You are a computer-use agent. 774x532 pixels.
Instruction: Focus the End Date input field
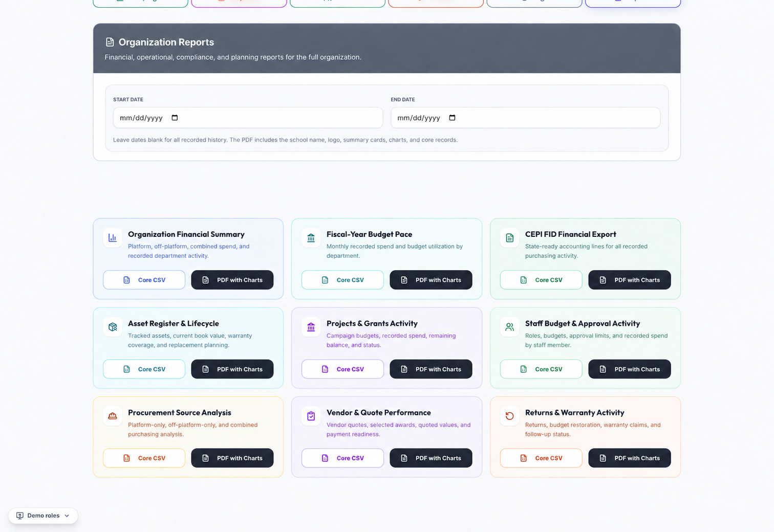pos(525,118)
